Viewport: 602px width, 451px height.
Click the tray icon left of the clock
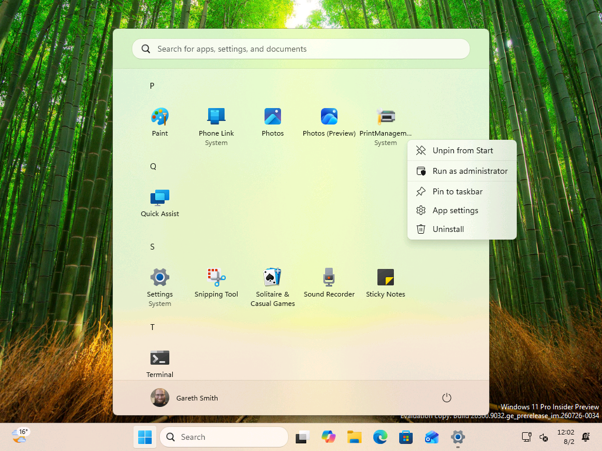(544, 437)
